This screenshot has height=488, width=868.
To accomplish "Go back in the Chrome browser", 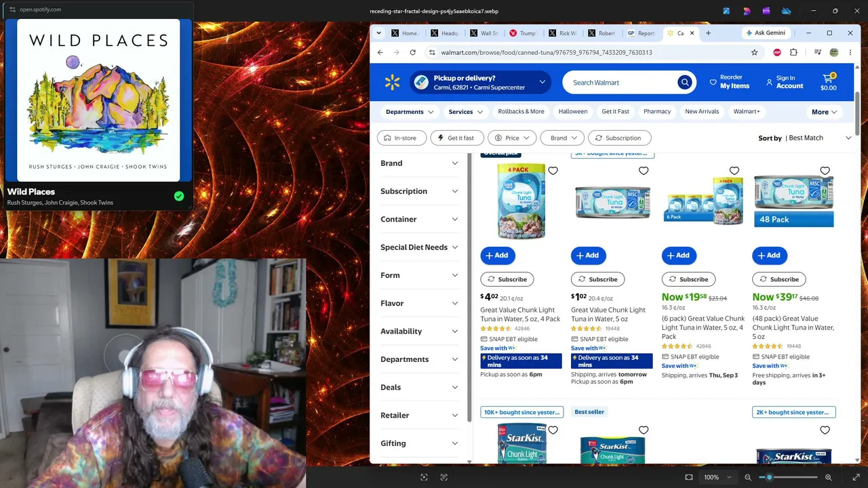I will pos(380,52).
